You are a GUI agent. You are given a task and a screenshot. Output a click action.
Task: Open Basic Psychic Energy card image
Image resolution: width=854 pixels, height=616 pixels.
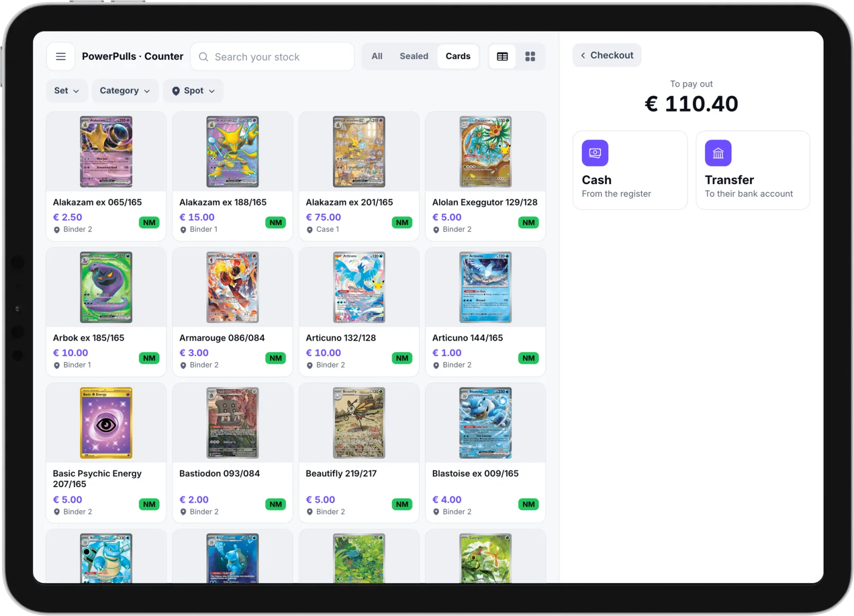pos(106,422)
